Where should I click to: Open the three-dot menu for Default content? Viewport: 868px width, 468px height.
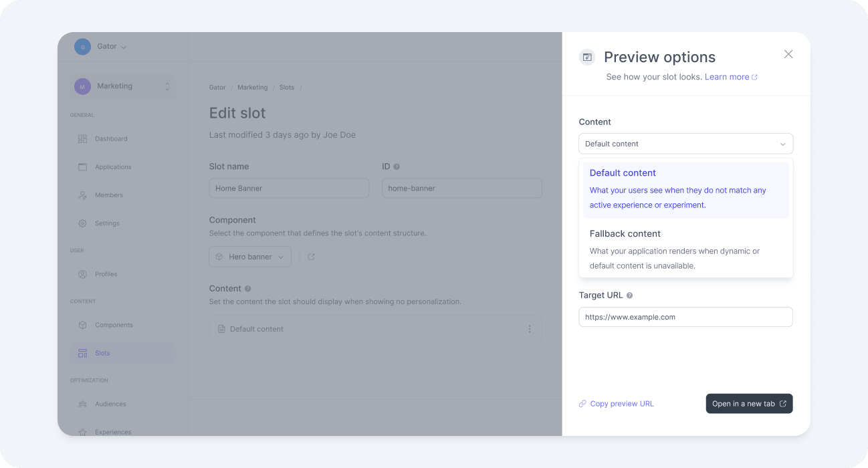530,329
